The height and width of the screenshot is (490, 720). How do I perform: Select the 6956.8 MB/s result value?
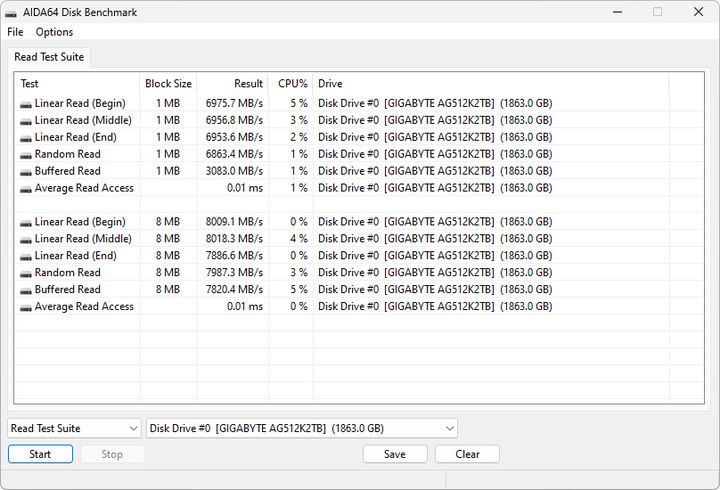pyautogui.click(x=234, y=120)
